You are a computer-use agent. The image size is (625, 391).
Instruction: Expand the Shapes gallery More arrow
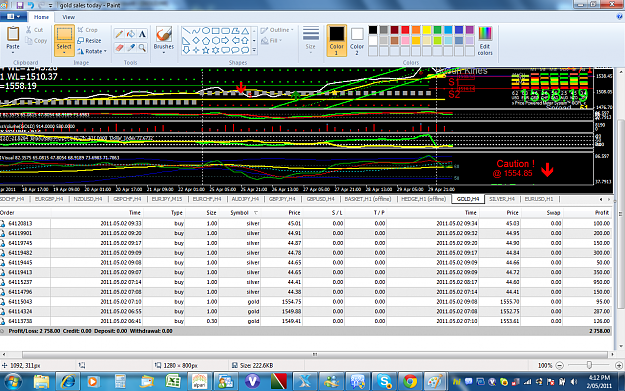pyautogui.click(x=254, y=50)
